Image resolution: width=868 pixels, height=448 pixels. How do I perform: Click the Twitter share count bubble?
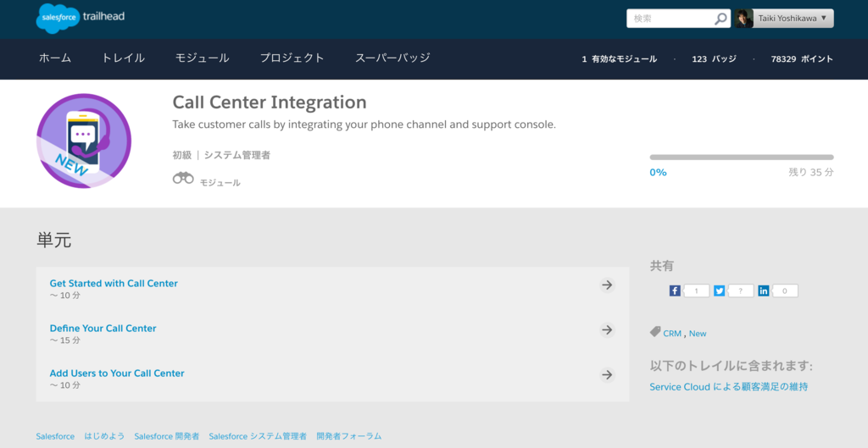click(x=741, y=290)
